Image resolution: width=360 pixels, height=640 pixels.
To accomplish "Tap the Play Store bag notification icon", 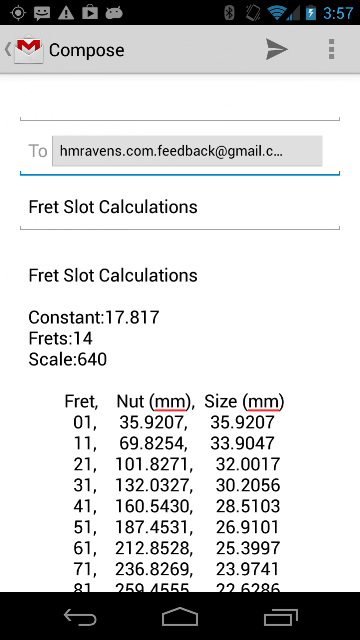I will pos(90,13).
